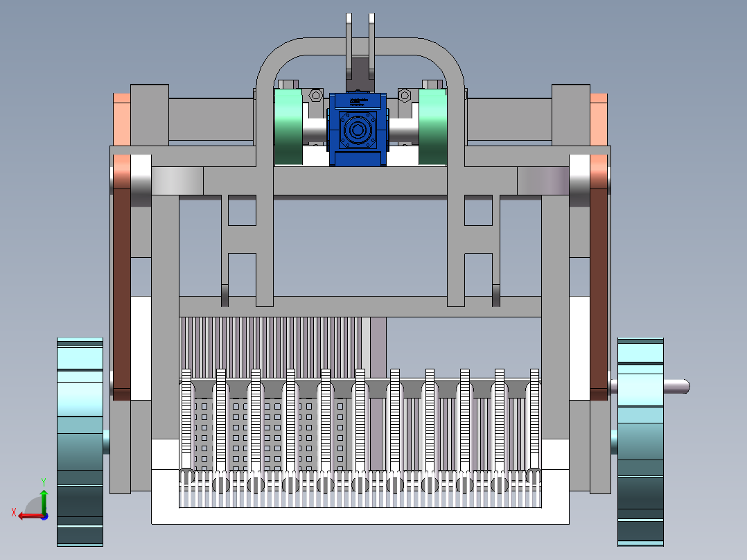Pick the upper-right salmon colored pulley

(x=599, y=119)
